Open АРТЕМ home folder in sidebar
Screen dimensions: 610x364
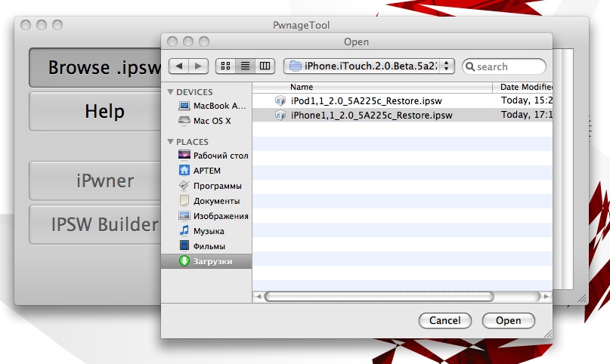coord(206,171)
